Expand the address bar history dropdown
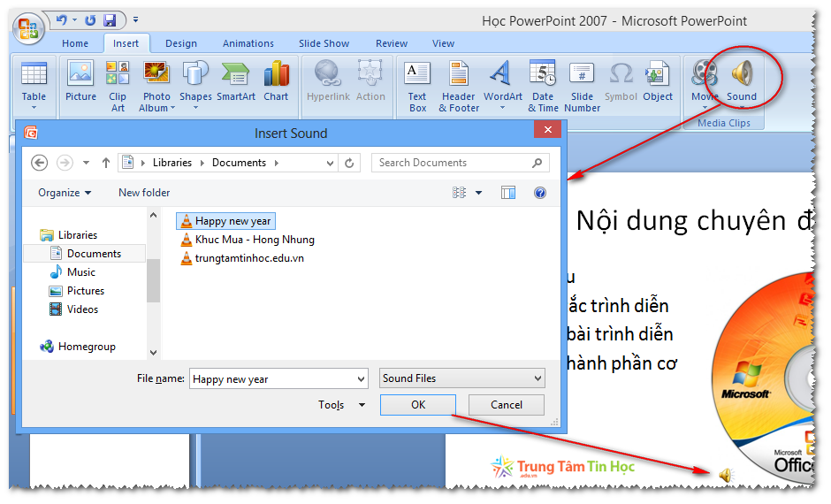This screenshot has width=831, height=504. tap(330, 164)
